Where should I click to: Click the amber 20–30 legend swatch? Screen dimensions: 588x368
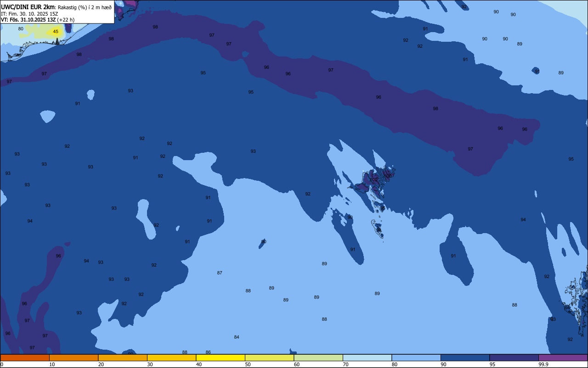[x=123, y=357]
